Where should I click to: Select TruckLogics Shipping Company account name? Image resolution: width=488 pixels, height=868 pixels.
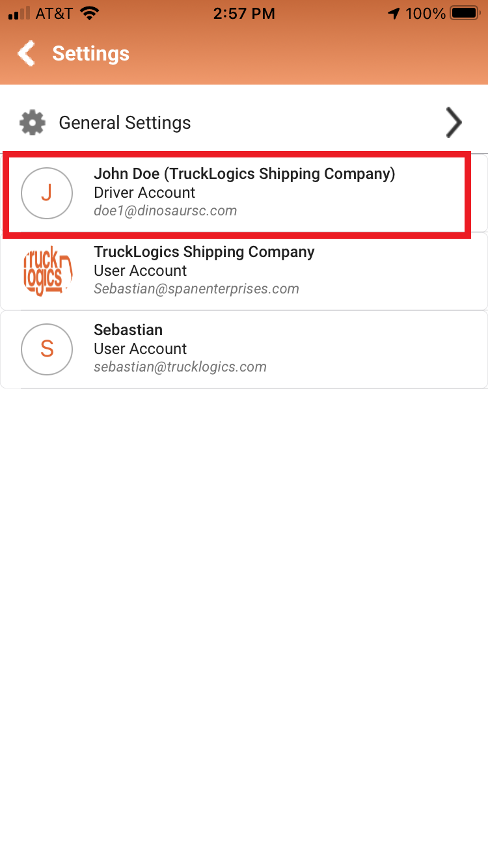coord(204,252)
